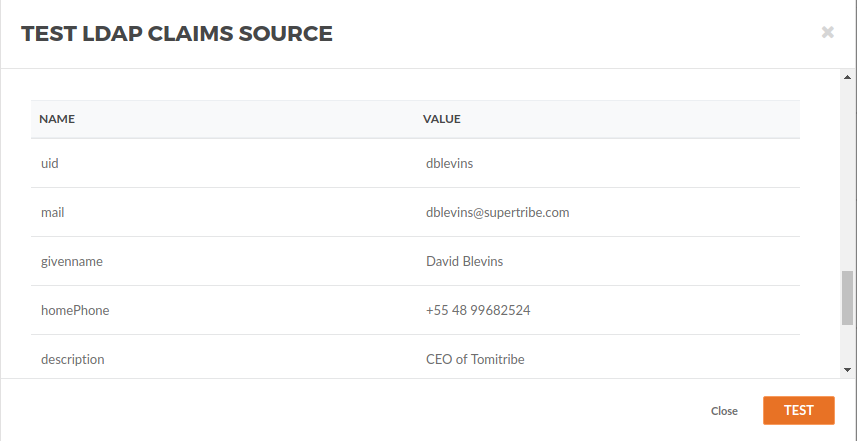This screenshot has height=441, width=857.
Task: Click the Close text button
Action: [x=724, y=411]
